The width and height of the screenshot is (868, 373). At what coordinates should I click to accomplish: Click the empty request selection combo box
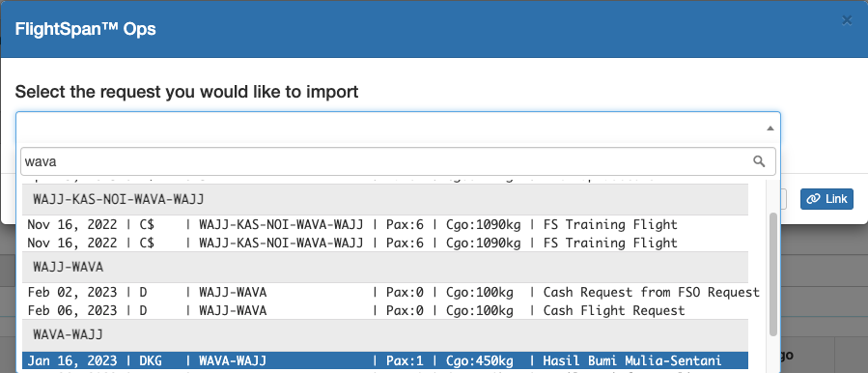coord(398,128)
